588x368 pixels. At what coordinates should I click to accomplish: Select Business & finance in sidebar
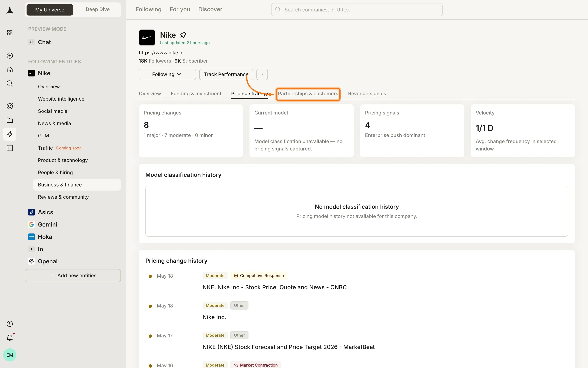tap(77, 185)
